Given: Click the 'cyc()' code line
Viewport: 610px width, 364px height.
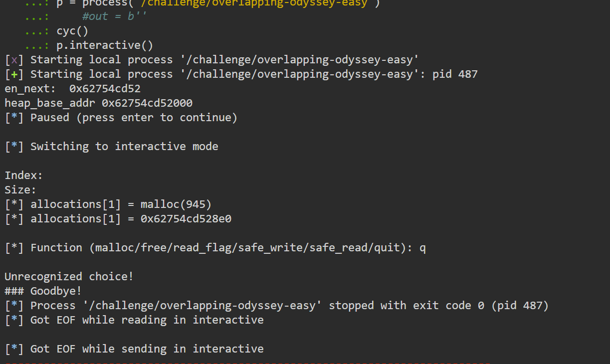Looking at the screenshot, I should (x=72, y=31).
